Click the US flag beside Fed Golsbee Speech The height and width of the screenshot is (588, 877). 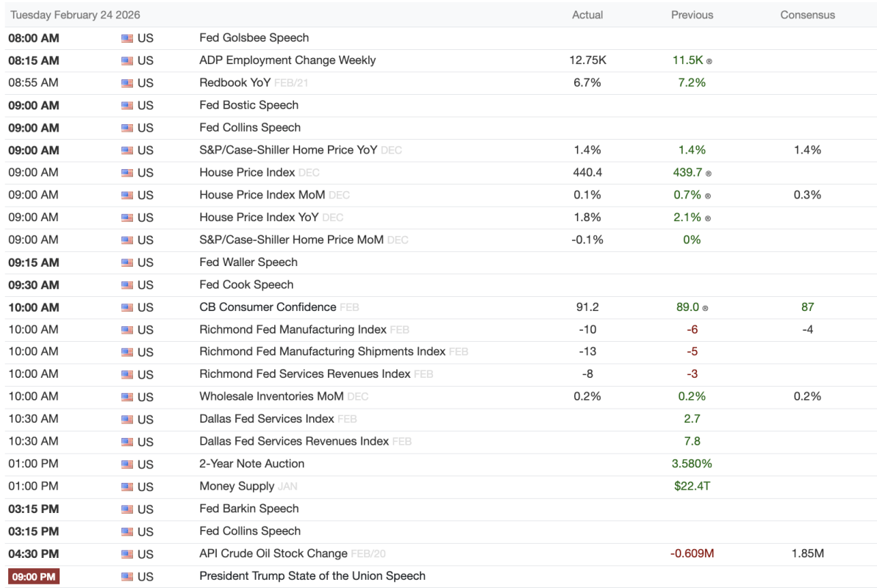(x=127, y=38)
